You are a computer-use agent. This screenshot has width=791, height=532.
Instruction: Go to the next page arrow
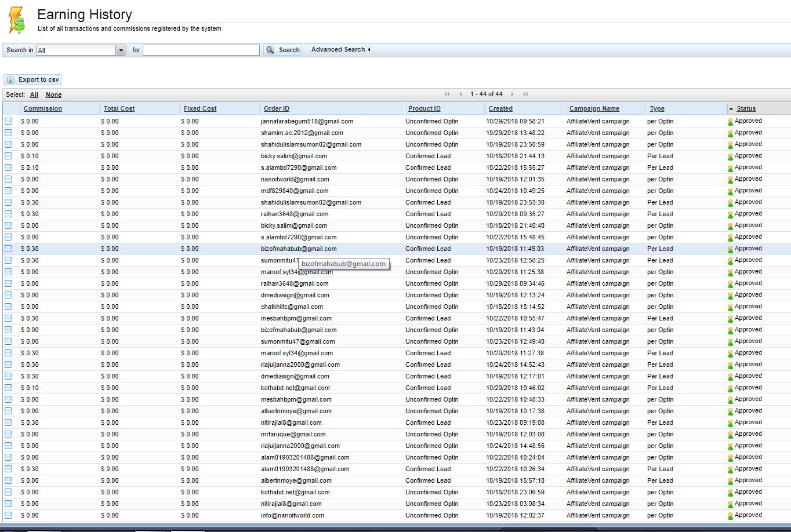(512, 94)
